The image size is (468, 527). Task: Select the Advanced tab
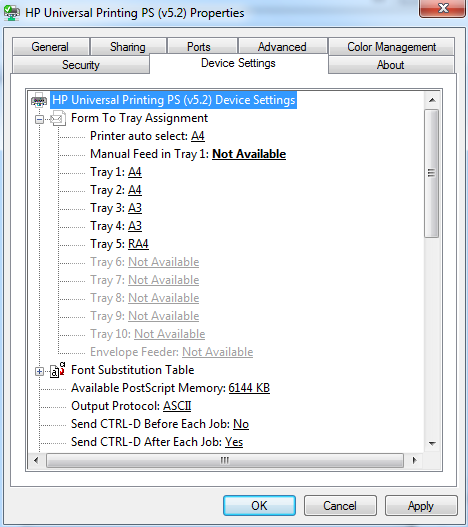(x=282, y=47)
